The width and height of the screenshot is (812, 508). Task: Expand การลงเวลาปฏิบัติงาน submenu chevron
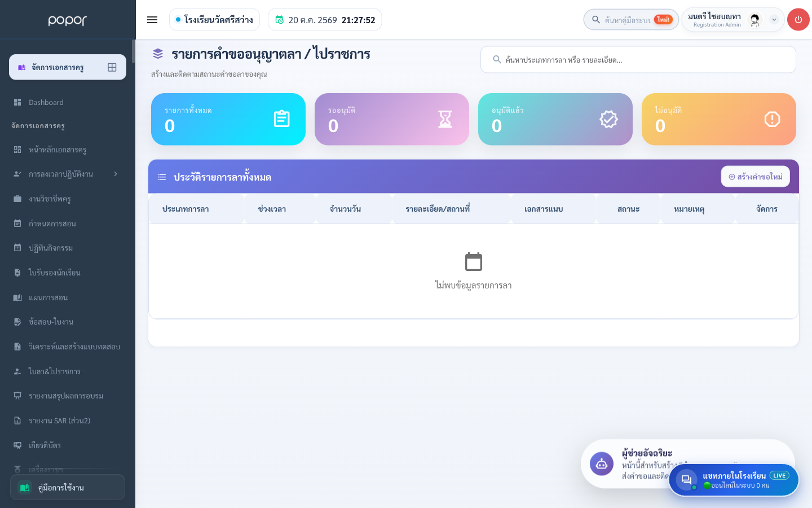pos(116,174)
